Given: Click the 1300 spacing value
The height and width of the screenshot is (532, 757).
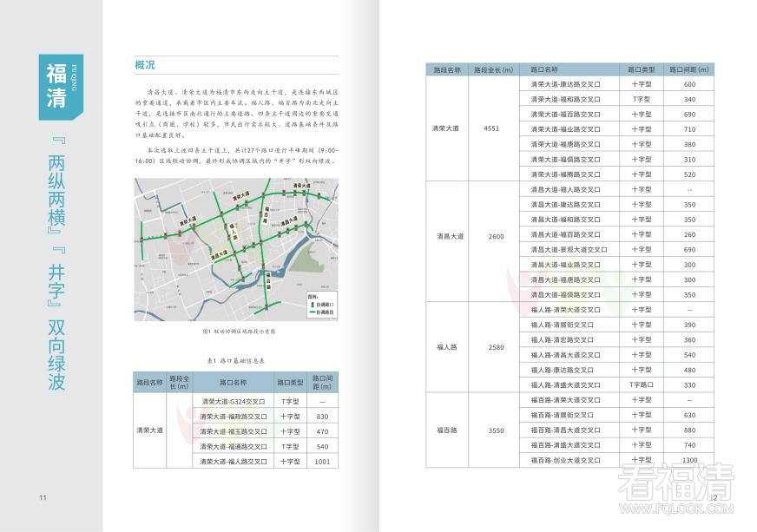Looking at the screenshot, I should [x=689, y=460].
